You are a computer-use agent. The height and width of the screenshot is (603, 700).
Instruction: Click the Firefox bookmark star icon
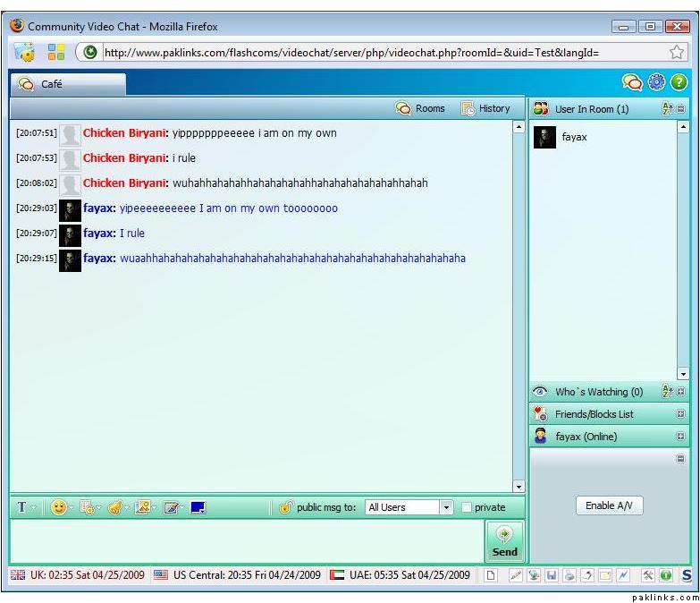click(x=677, y=52)
